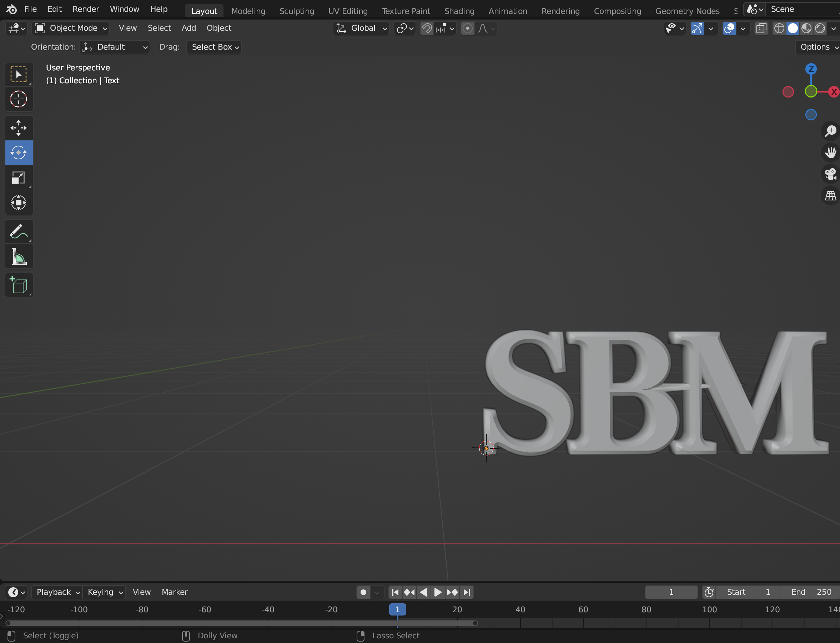The height and width of the screenshot is (643, 840).
Task: Click the X axis gizmo circle
Action: click(x=834, y=92)
